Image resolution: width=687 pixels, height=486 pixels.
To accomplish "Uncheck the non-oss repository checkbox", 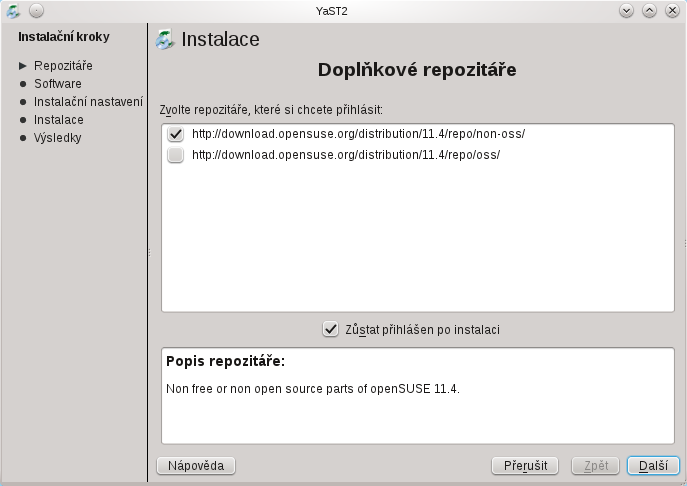I will click(175, 134).
